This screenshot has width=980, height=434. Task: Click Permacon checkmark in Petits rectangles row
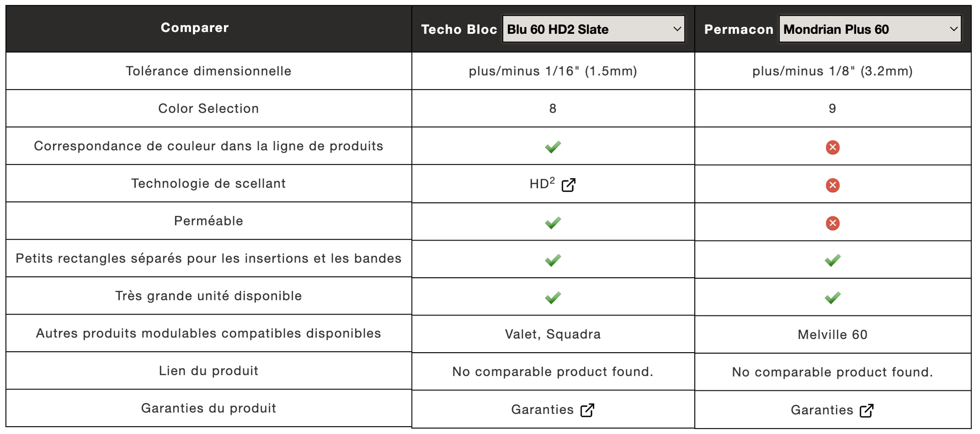pyautogui.click(x=833, y=260)
